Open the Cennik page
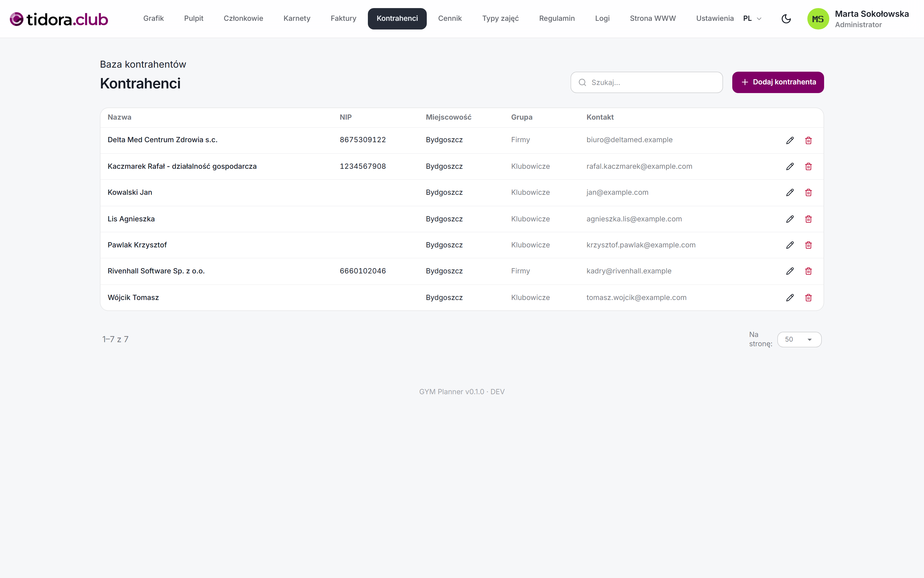 tap(450, 18)
